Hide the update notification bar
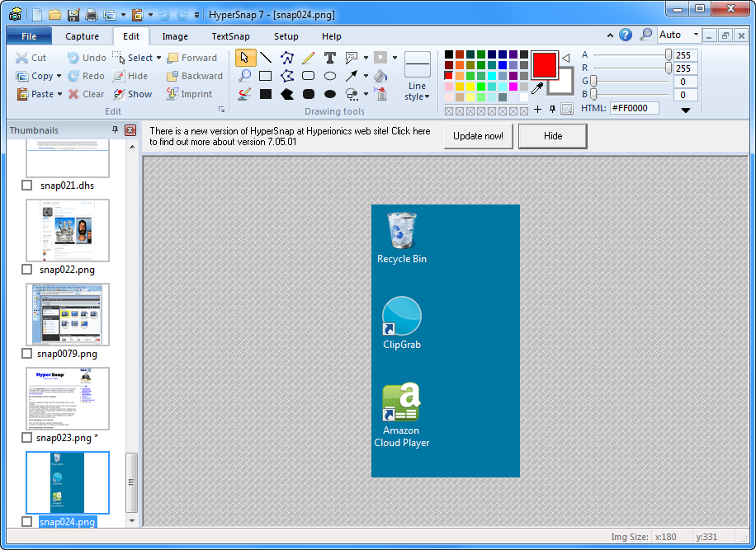 552,136
